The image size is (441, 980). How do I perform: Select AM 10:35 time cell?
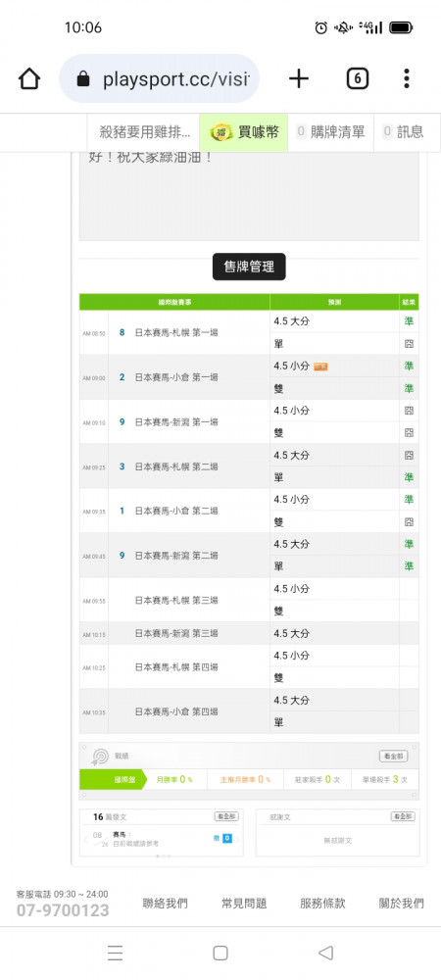point(94,711)
